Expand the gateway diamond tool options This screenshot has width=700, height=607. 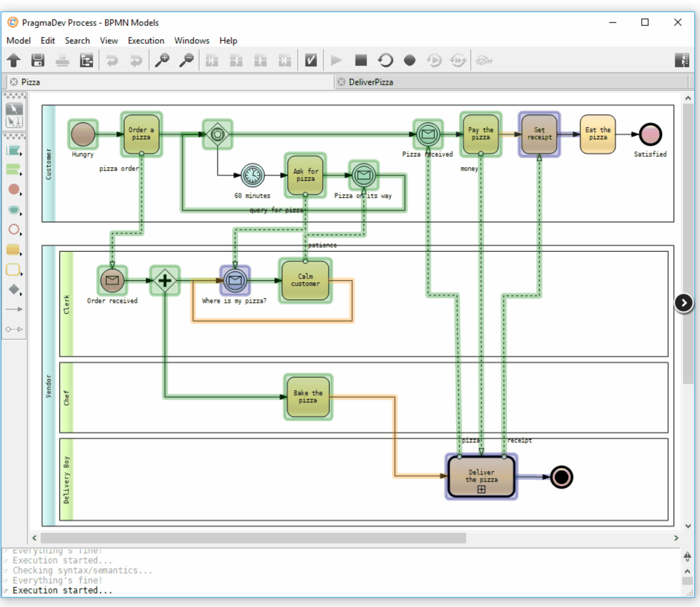14,290
